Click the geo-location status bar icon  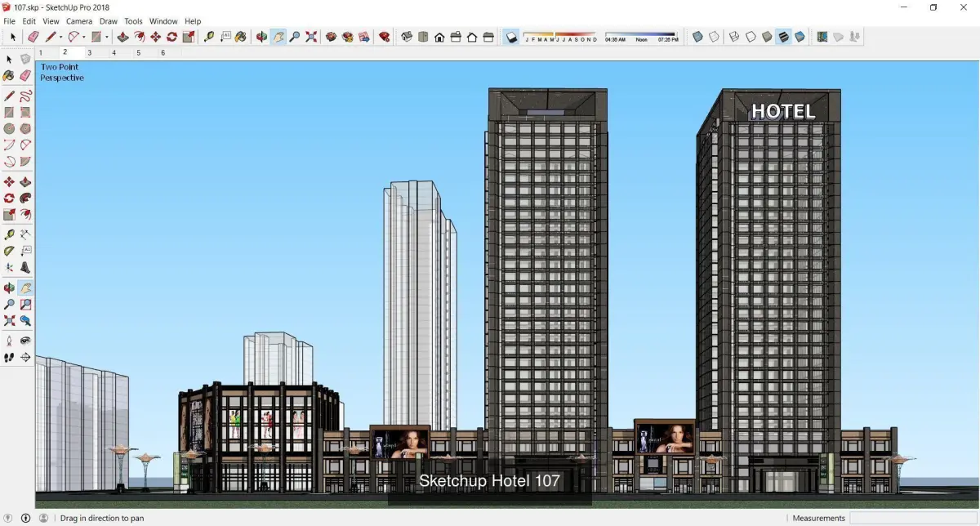[9, 518]
